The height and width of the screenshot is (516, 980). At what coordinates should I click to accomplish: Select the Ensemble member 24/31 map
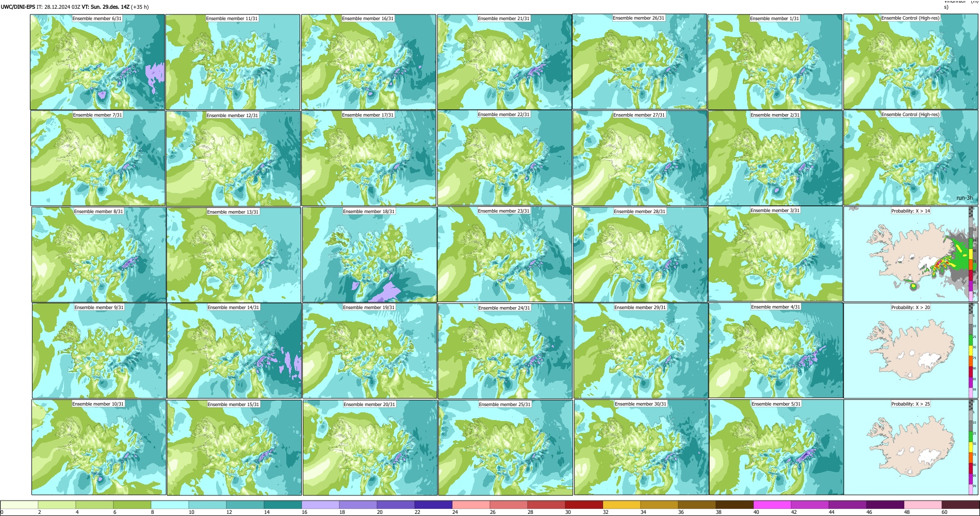pyautogui.click(x=505, y=351)
